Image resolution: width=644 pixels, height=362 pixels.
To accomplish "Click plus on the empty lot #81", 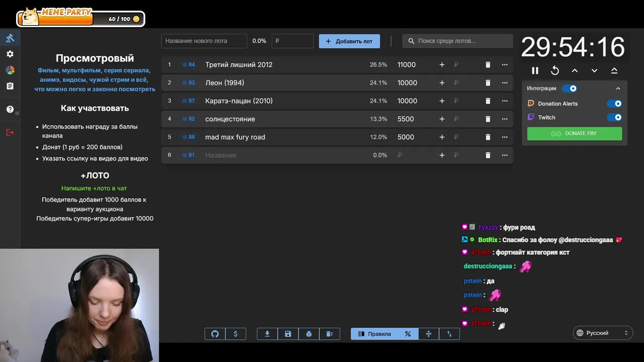I will (442, 155).
